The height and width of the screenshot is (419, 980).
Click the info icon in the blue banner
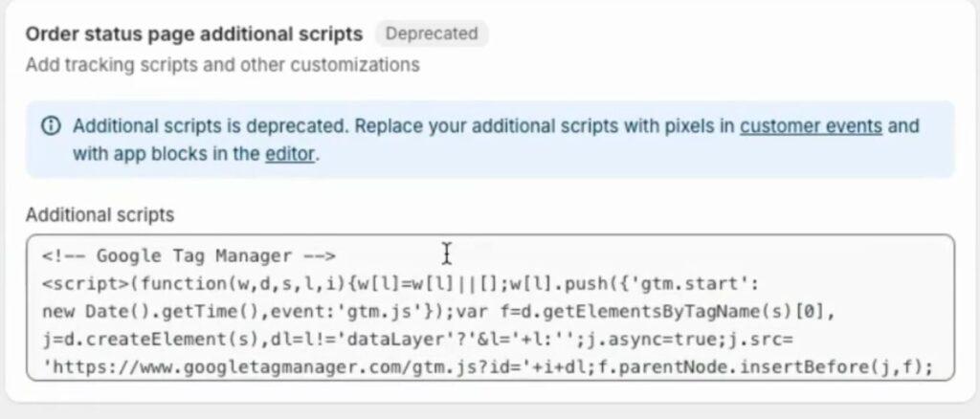(51, 126)
